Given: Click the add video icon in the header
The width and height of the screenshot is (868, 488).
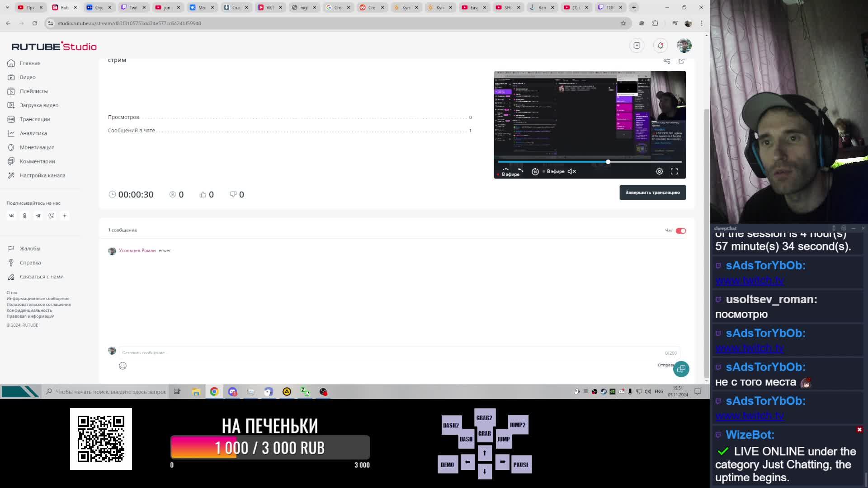Looking at the screenshot, I should tap(637, 45).
